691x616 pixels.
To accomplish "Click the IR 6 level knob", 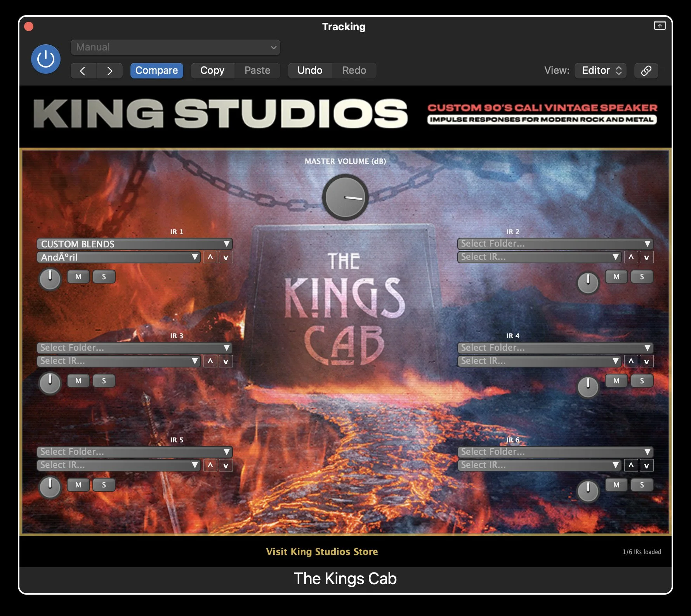I will [x=588, y=491].
